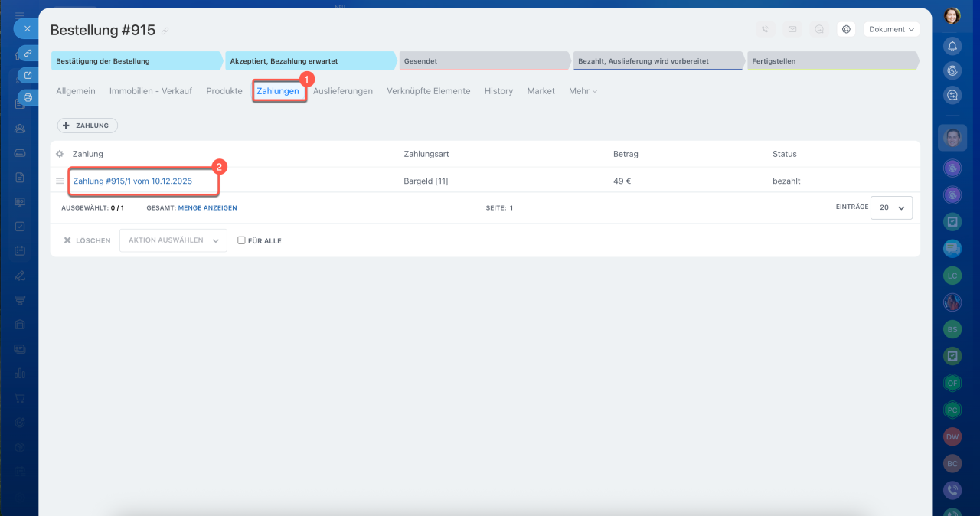Open the Dokument dropdown

pos(892,29)
